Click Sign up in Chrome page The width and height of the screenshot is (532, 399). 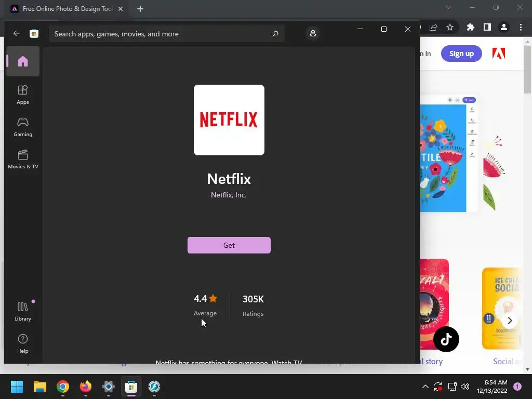click(x=461, y=54)
